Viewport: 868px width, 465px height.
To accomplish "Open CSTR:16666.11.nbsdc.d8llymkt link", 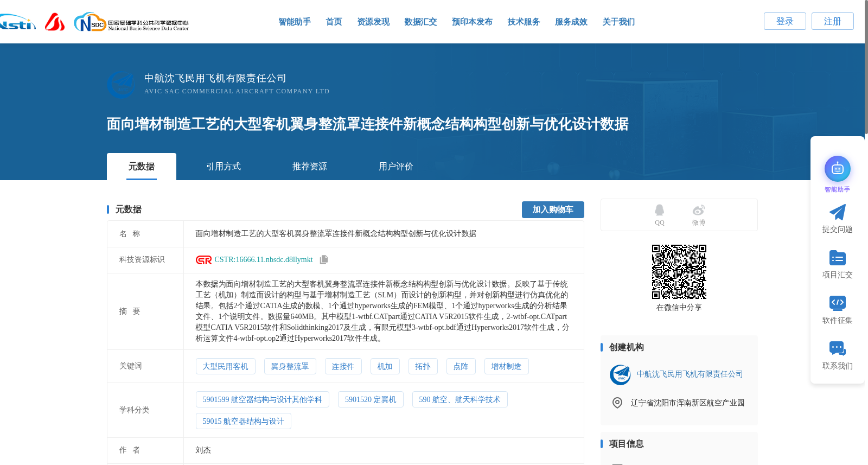I will (264, 260).
